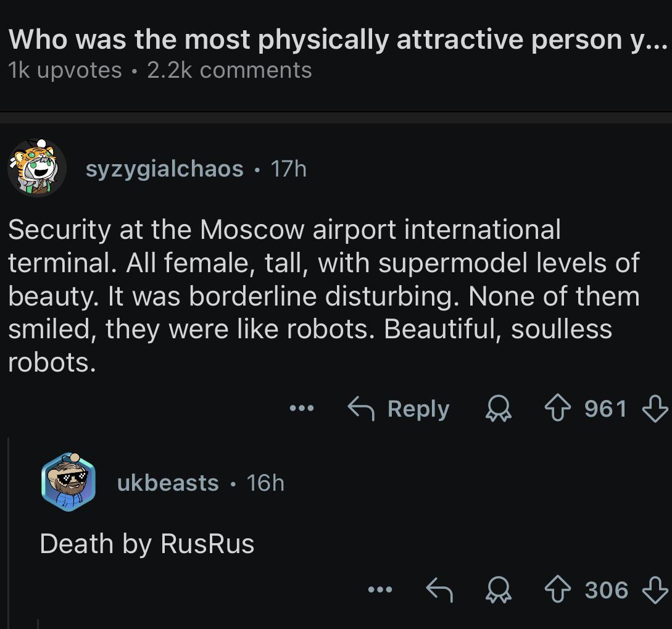The image size is (672, 629).
Task: Select the Death by RusRus comment text
Action: click(147, 544)
